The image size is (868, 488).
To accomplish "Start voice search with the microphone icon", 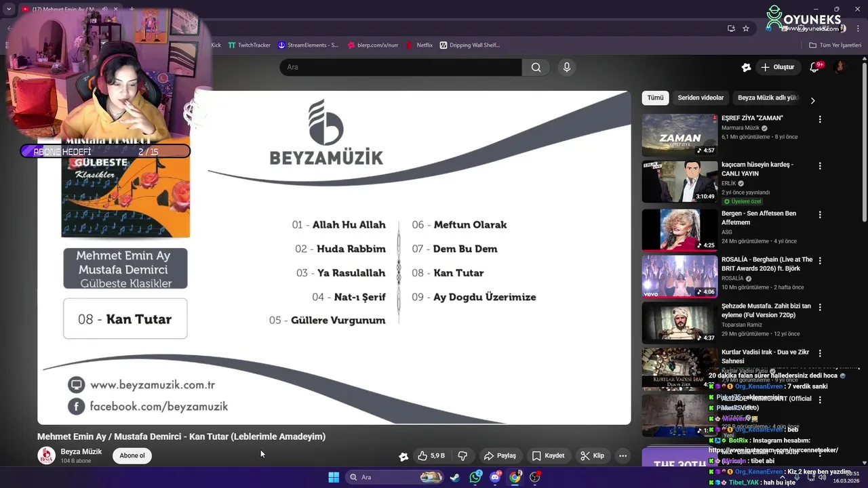I will (567, 67).
